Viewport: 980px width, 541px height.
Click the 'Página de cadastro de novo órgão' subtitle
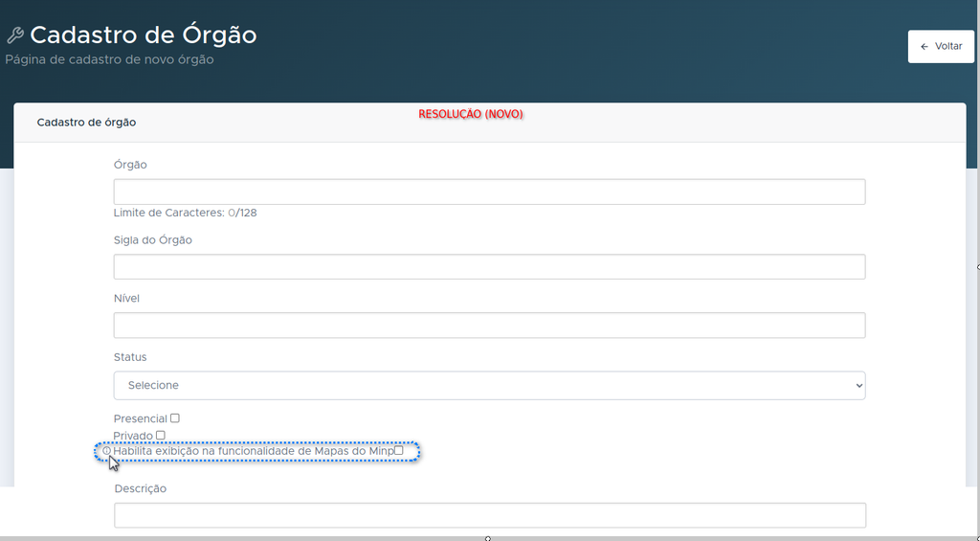[109, 60]
